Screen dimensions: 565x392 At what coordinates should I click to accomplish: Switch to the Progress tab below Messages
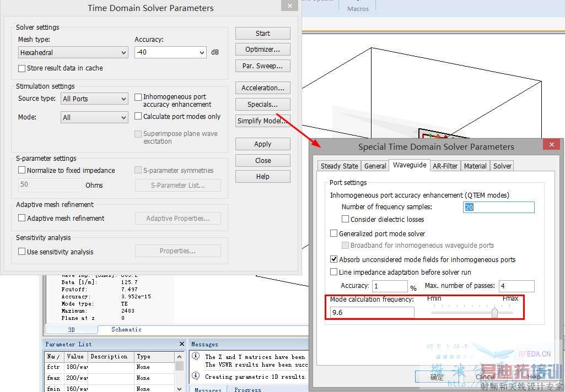point(247,389)
